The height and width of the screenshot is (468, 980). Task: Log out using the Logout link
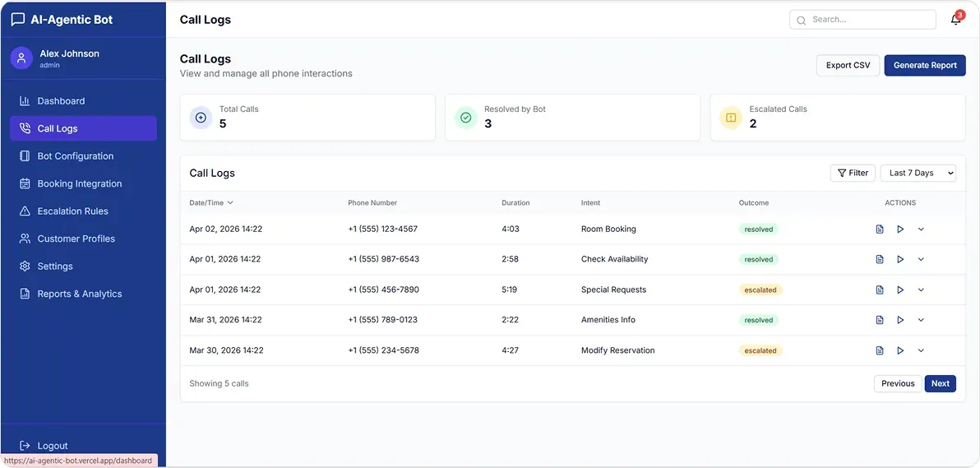(x=44, y=446)
